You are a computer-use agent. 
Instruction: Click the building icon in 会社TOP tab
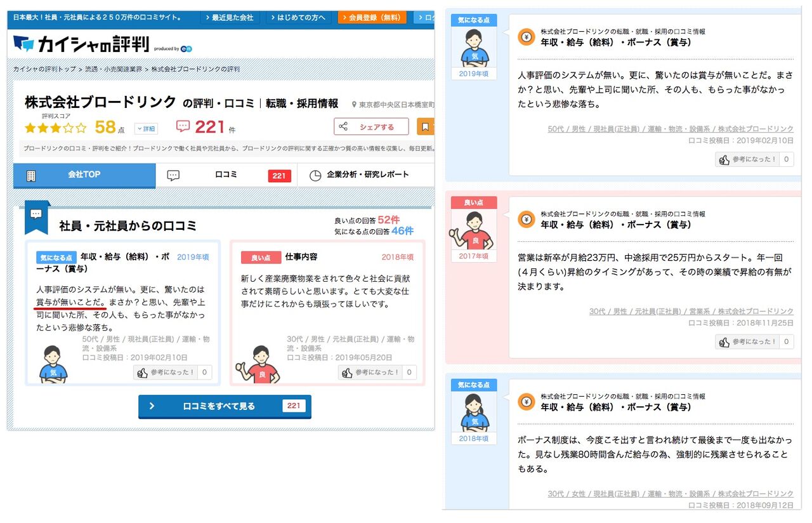pos(31,176)
